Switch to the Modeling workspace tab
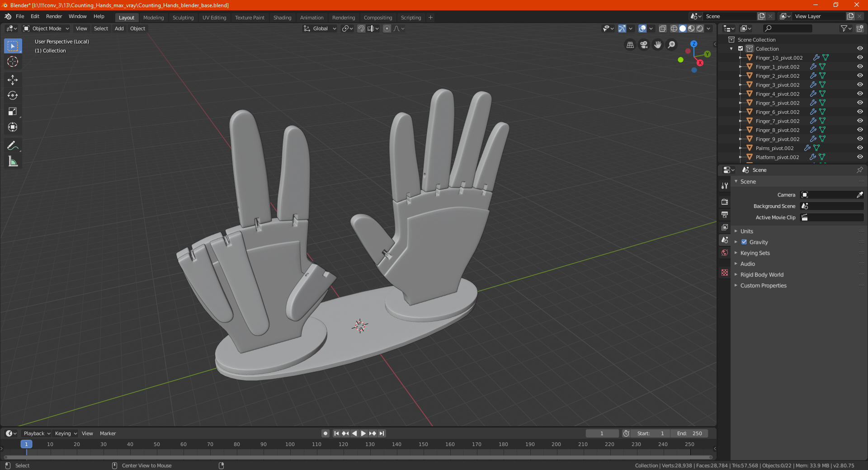868x470 pixels. (x=153, y=18)
